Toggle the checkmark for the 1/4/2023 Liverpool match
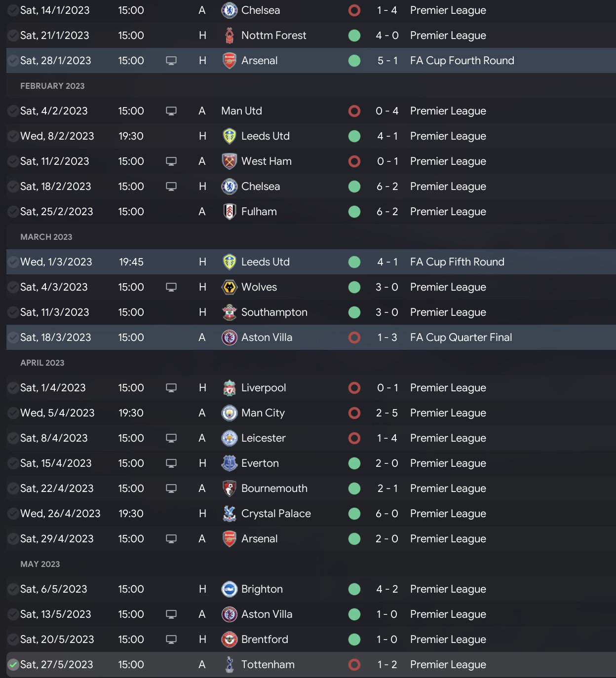Image resolution: width=616 pixels, height=678 pixels. [x=13, y=388]
